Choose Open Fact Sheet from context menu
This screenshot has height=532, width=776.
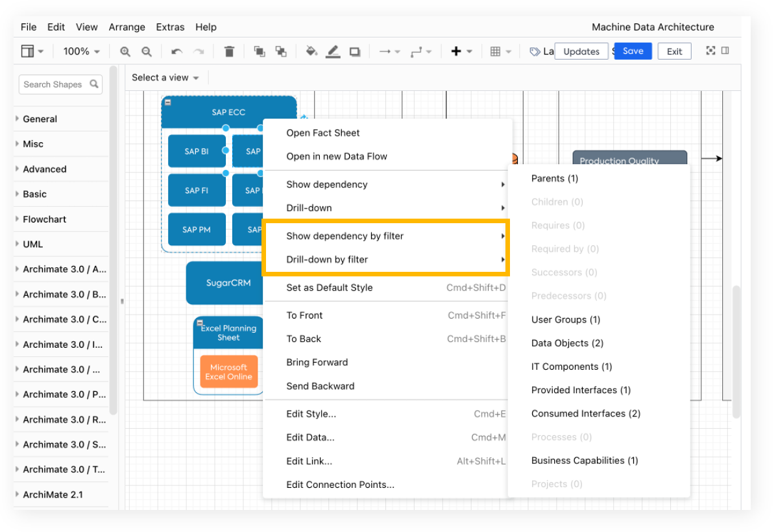(x=387, y=132)
